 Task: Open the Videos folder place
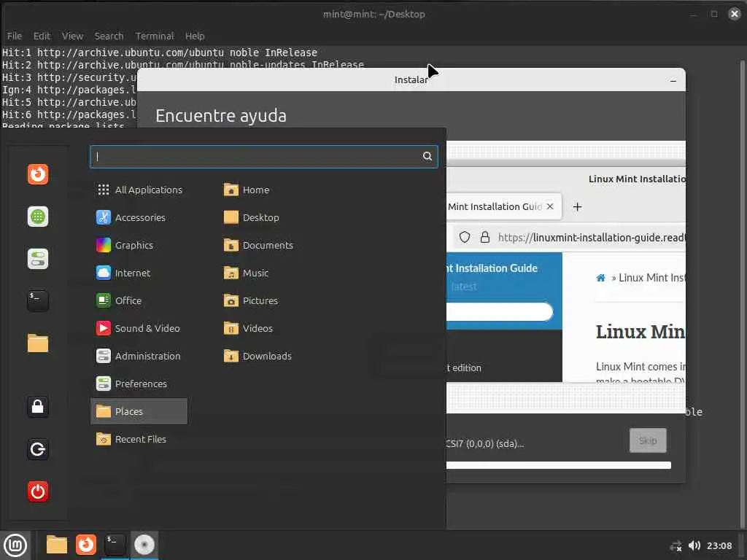248,328
